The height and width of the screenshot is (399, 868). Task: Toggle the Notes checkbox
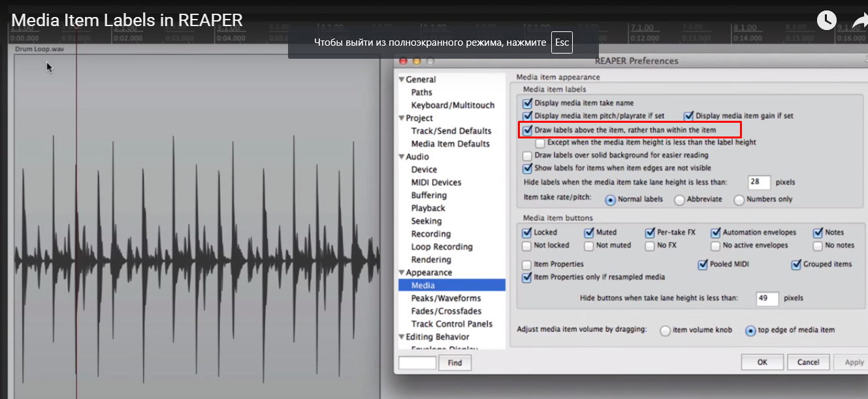click(x=818, y=232)
